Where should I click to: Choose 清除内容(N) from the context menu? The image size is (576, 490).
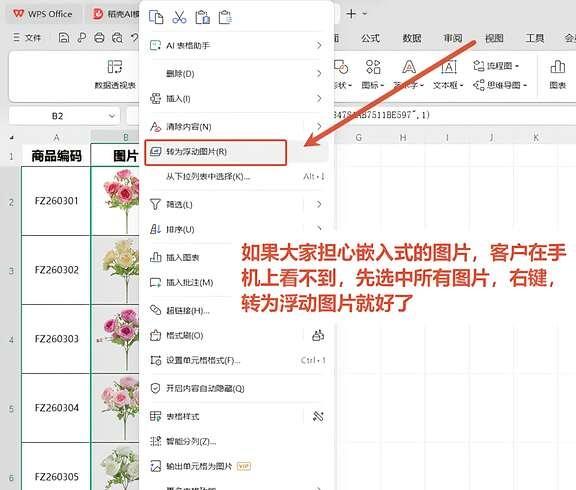pos(235,127)
